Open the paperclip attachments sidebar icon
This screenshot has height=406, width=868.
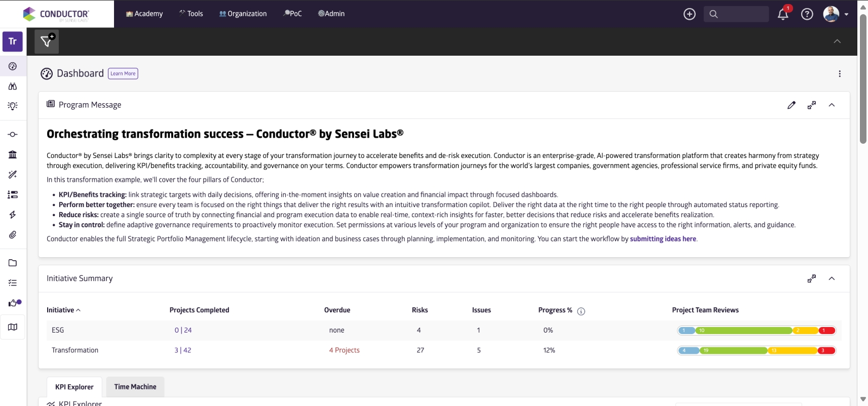pos(13,235)
